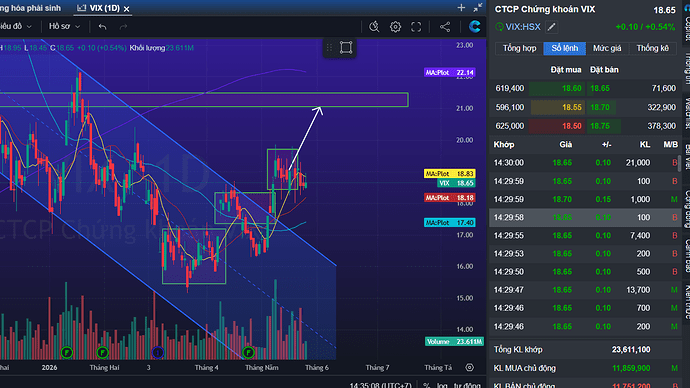
Task: Click the F event marker under Tháng Hai
Action: (x=102, y=352)
